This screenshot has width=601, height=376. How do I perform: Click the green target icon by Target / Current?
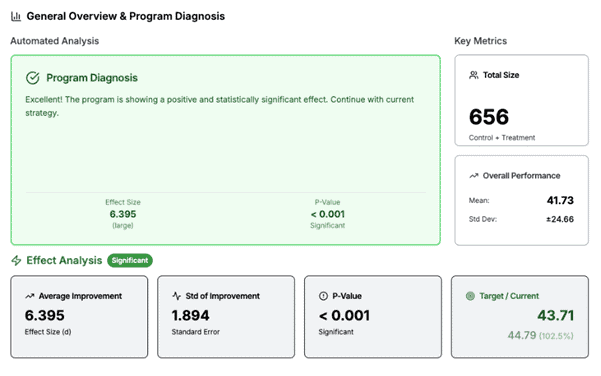470,296
